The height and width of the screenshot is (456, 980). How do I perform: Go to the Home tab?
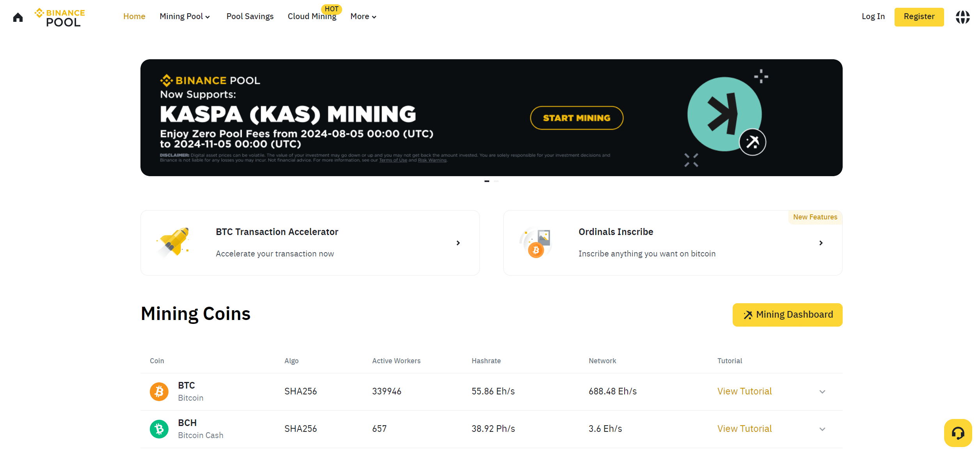coord(134,16)
